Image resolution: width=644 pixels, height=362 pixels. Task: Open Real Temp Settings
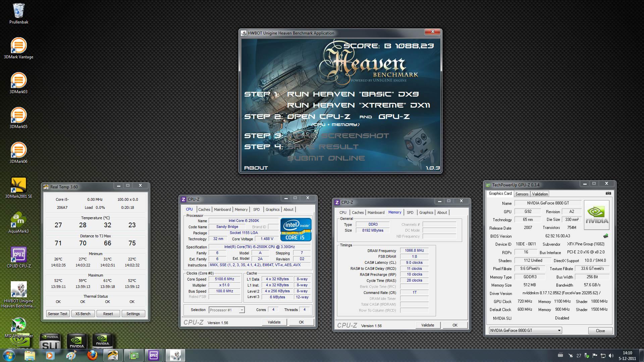pyautogui.click(x=133, y=314)
